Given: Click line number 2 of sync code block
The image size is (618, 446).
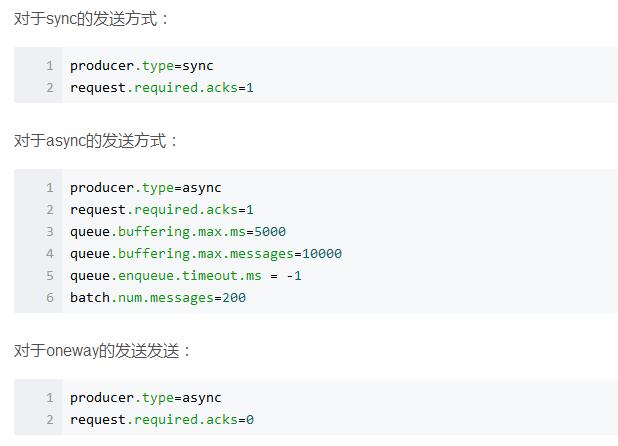Looking at the screenshot, I should click(x=50, y=88).
